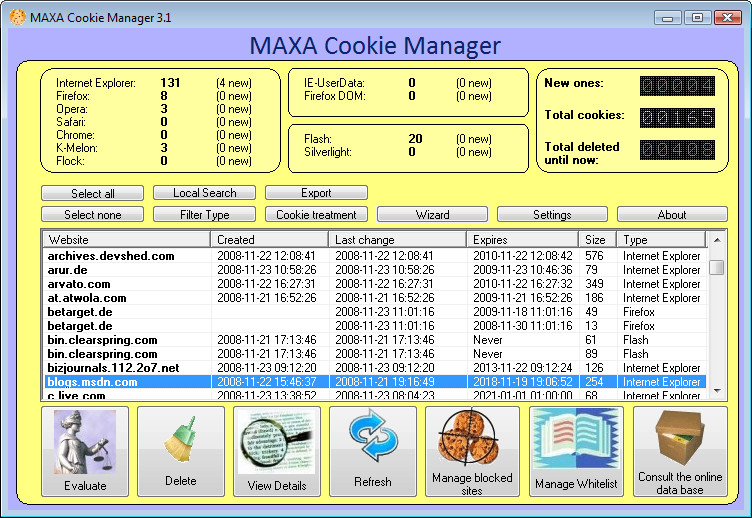The image size is (752, 518).
Task: Select the bizjournals.112.2o7.net row
Action: (x=375, y=368)
